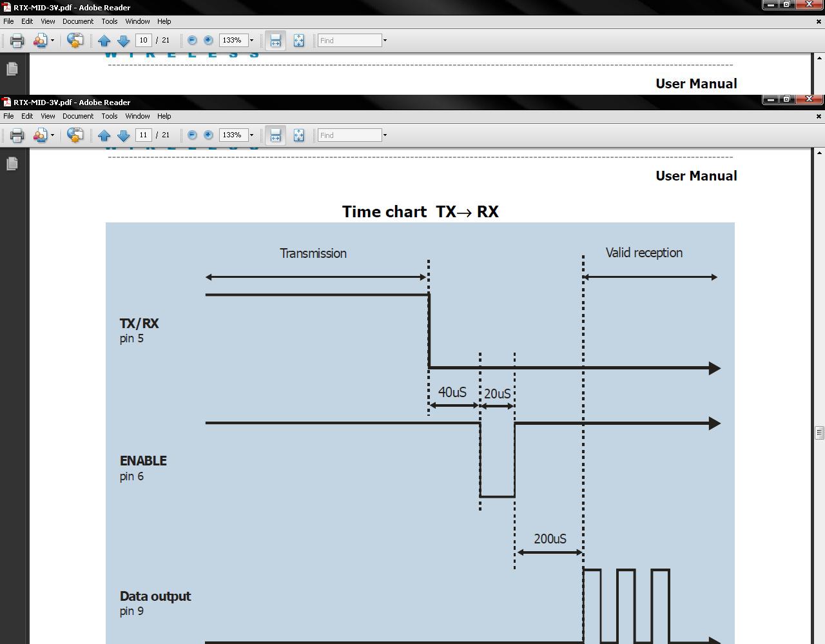825x644 pixels.
Task: Open Help menu in front window
Action: coord(164,116)
